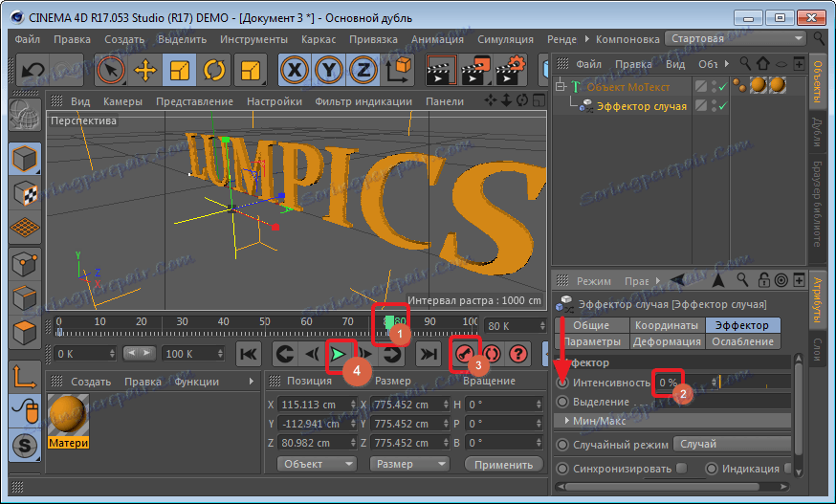Click current frame 80 K field

pos(515,325)
